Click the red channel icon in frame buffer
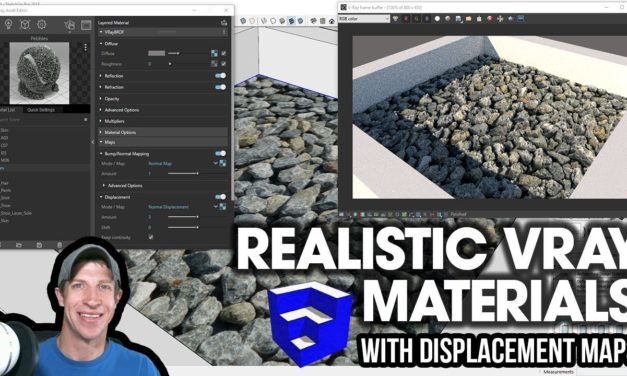The width and height of the screenshot is (627, 376). pos(406,18)
